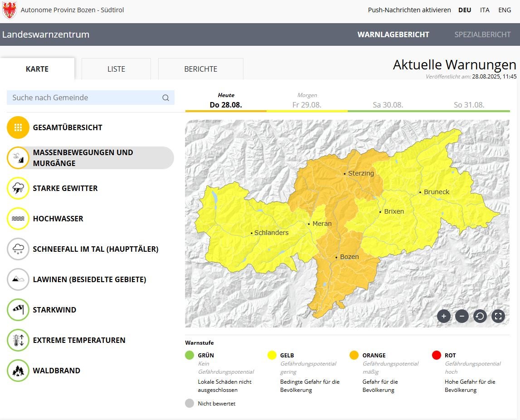Activate push notifications link

tap(409, 10)
